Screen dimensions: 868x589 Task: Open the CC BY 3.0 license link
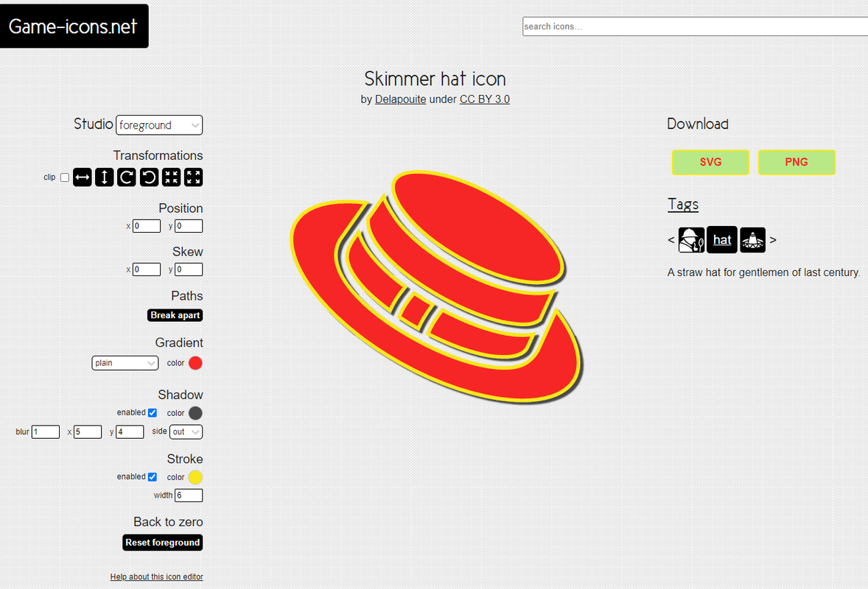click(485, 99)
